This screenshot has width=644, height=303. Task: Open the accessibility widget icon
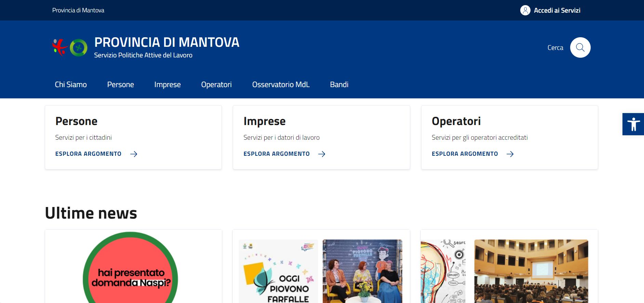(633, 124)
